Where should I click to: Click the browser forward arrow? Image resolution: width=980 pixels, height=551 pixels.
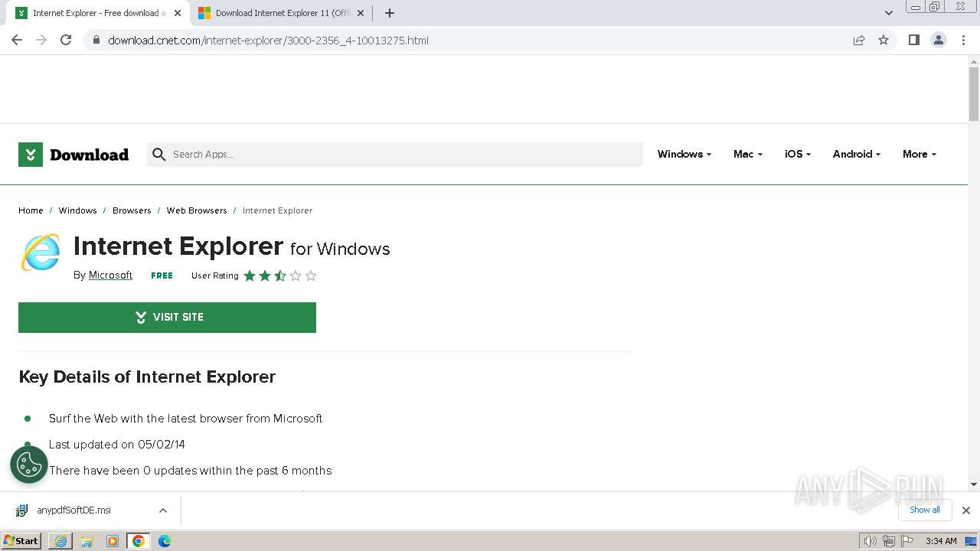click(41, 40)
